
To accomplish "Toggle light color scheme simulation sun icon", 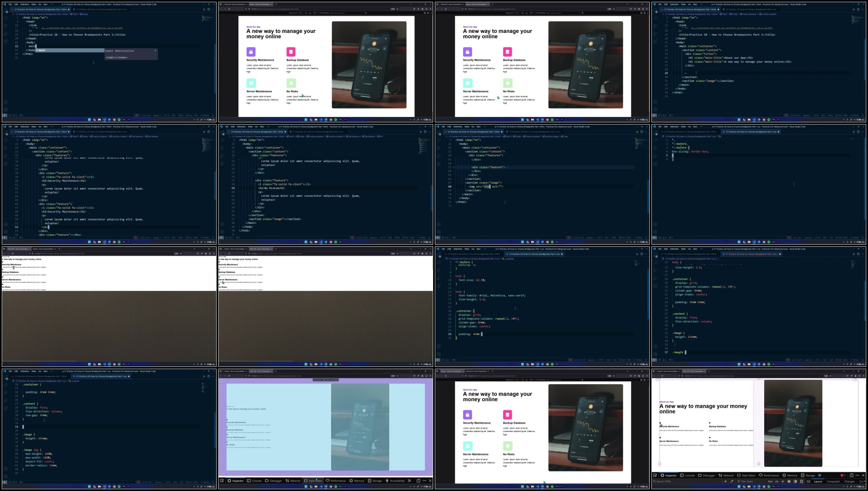I will click(x=789, y=481).
